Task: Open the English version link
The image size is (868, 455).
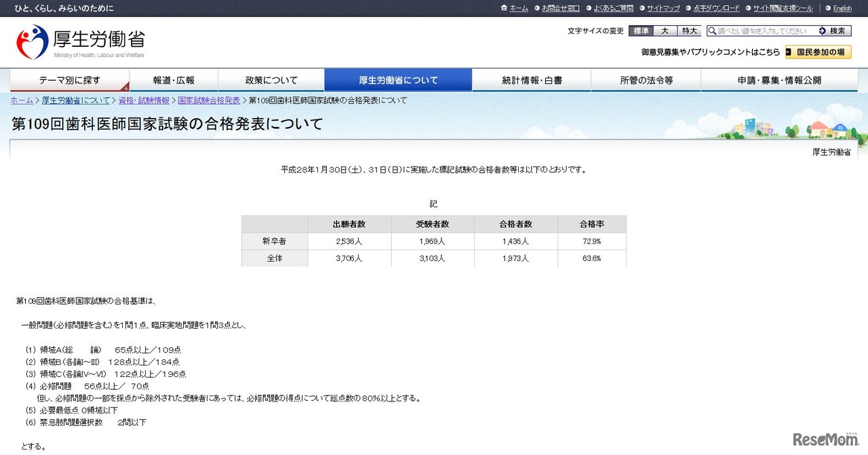Action: pyautogui.click(x=842, y=8)
